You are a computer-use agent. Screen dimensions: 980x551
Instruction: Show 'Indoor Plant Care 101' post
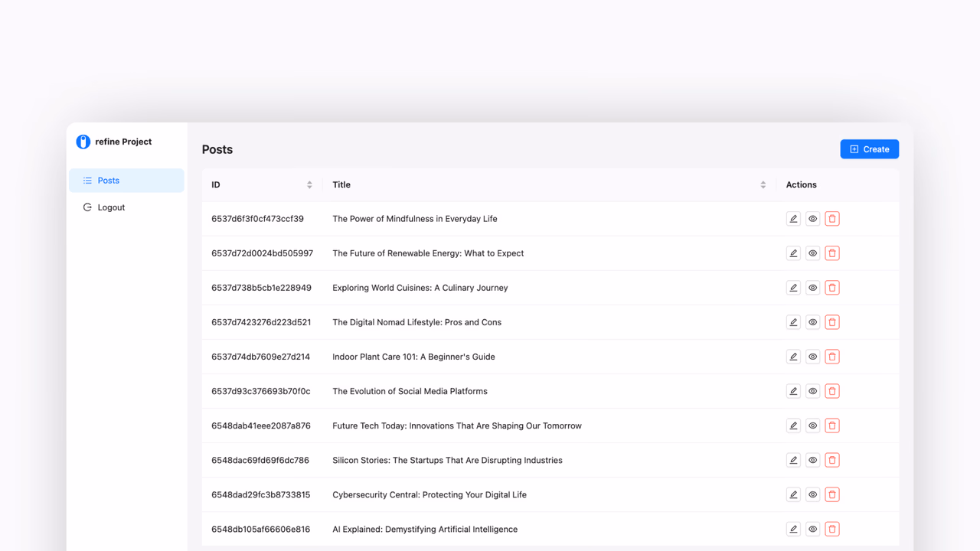[x=813, y=357]
